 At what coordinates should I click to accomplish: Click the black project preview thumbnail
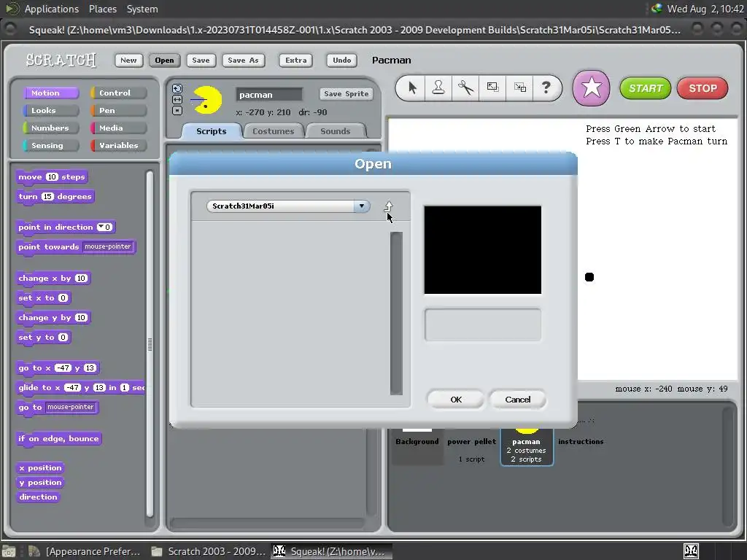pyautogui.click(x=483, y=250)
